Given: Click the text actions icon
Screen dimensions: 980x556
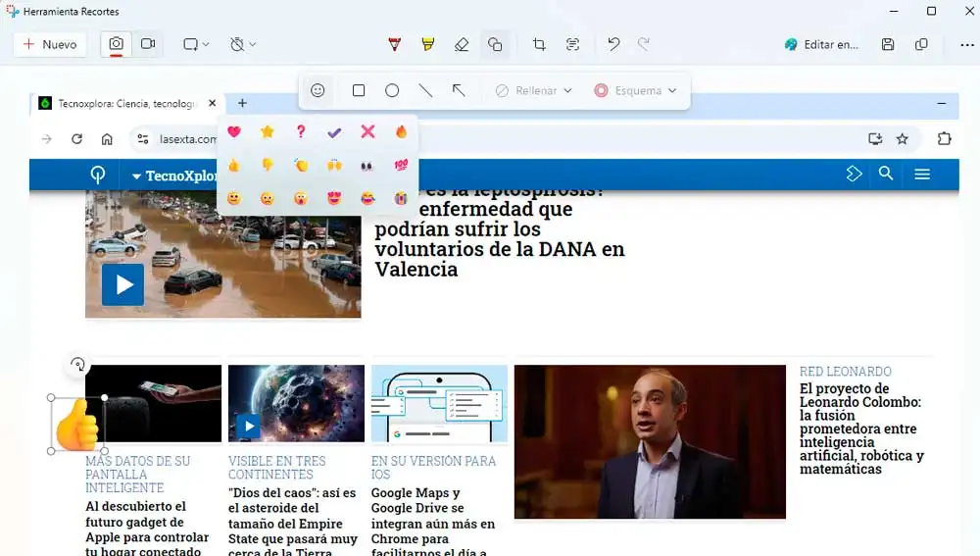Looking at the screenshot, I should click(x=573, y=44).
